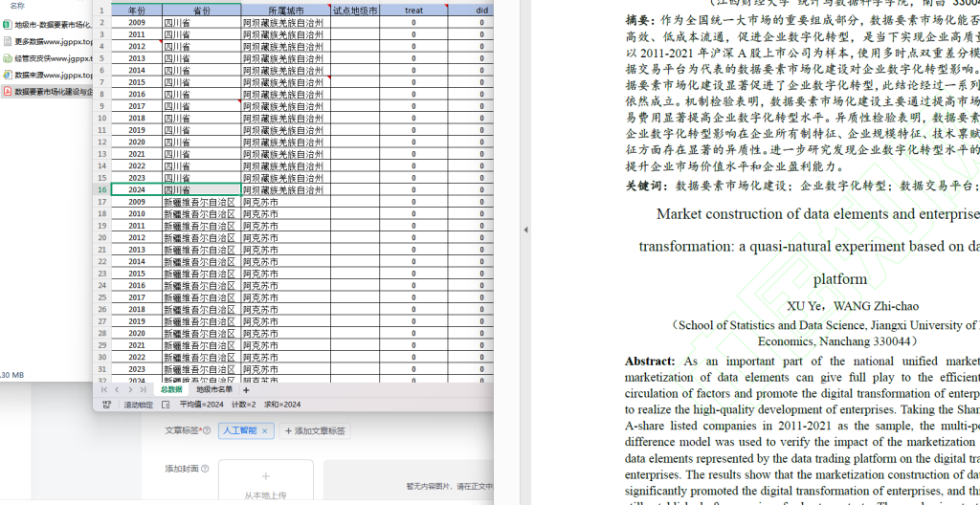980x505 pixels.
Task: Switch to the 地级市名单 sheet tab
Action: click(213, 389)
